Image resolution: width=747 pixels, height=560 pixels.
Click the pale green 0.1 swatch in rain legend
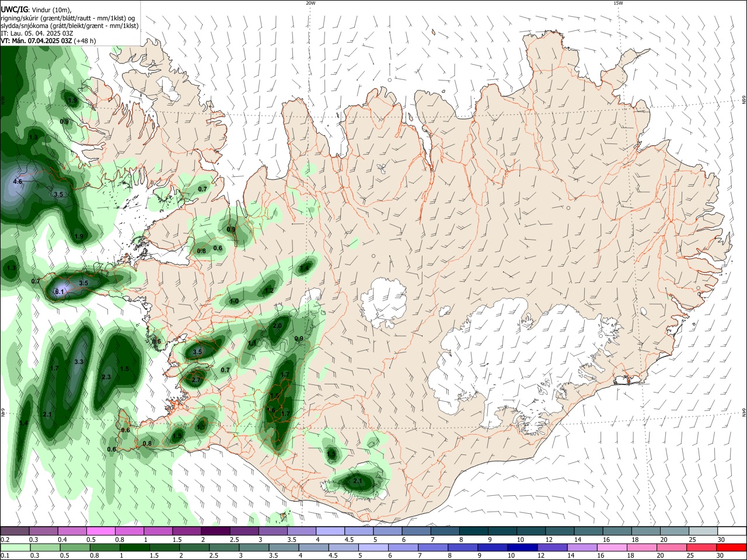tap(15, 547)
